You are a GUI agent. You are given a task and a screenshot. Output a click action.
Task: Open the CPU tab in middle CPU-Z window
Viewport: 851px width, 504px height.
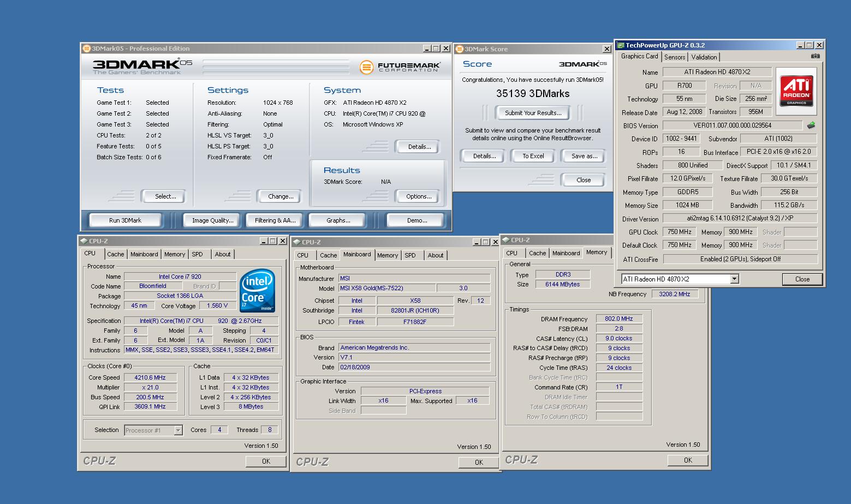[303, 255]
